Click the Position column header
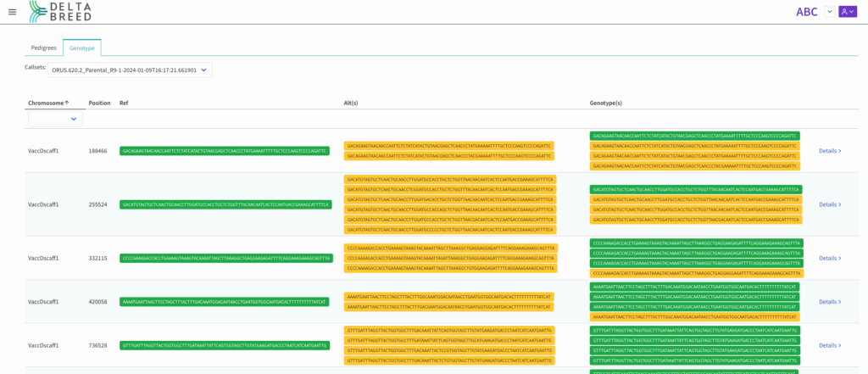868x374 pixels. click(99, 103)
